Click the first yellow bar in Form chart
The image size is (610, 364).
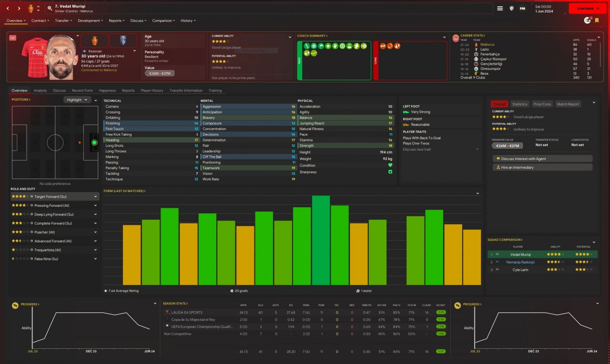(132, 255)
